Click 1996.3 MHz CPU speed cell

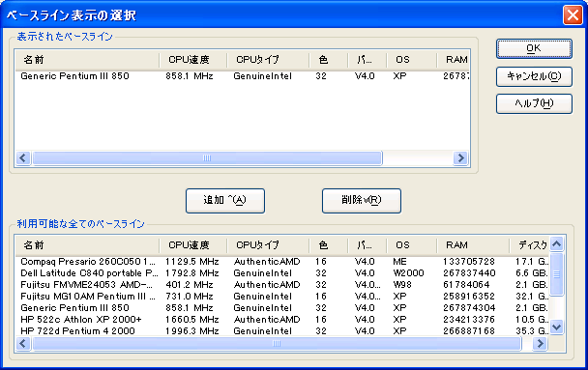[x=192, y=331]
